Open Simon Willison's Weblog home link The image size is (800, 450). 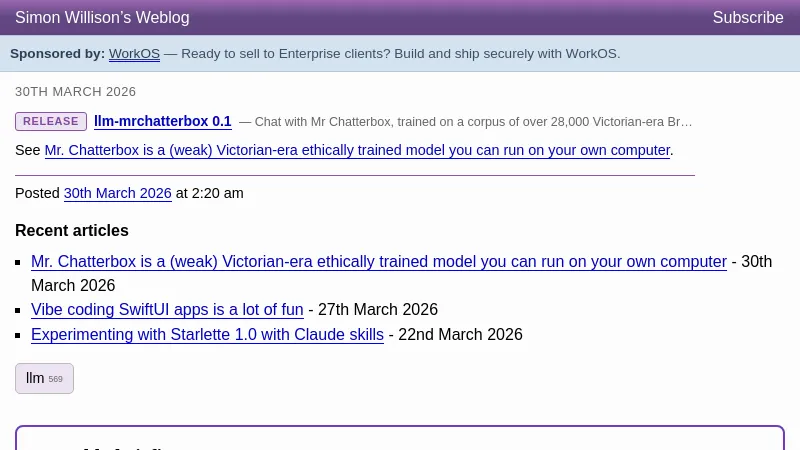[102, 17]
